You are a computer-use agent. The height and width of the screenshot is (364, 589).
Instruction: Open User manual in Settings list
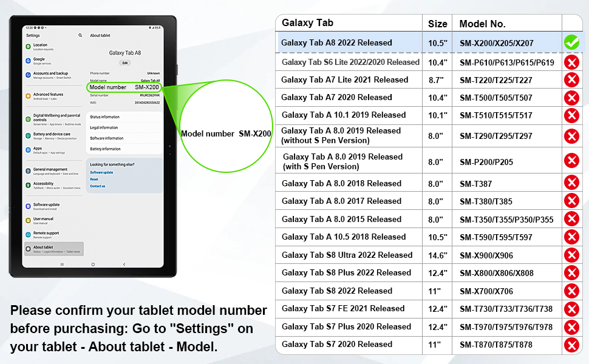click(53, 221)
